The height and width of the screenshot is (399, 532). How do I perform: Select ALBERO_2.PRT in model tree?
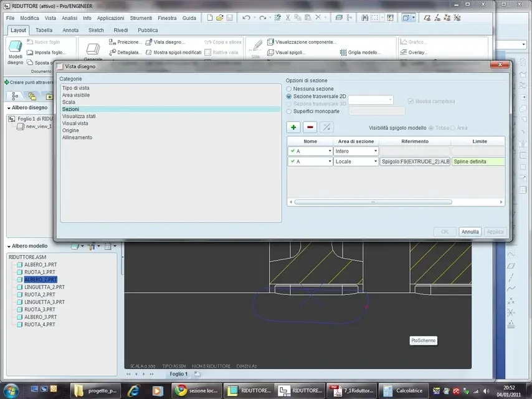(x=40, y=279)
